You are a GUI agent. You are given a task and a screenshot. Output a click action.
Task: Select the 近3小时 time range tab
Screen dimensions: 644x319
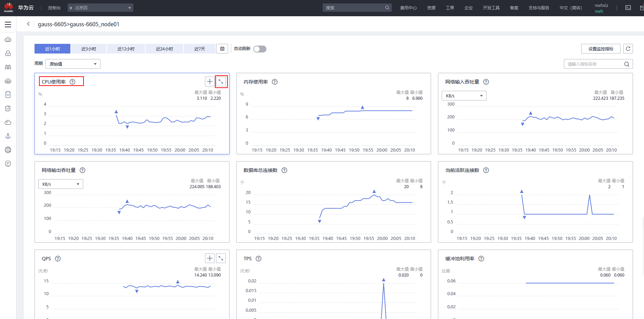(89, 49)
